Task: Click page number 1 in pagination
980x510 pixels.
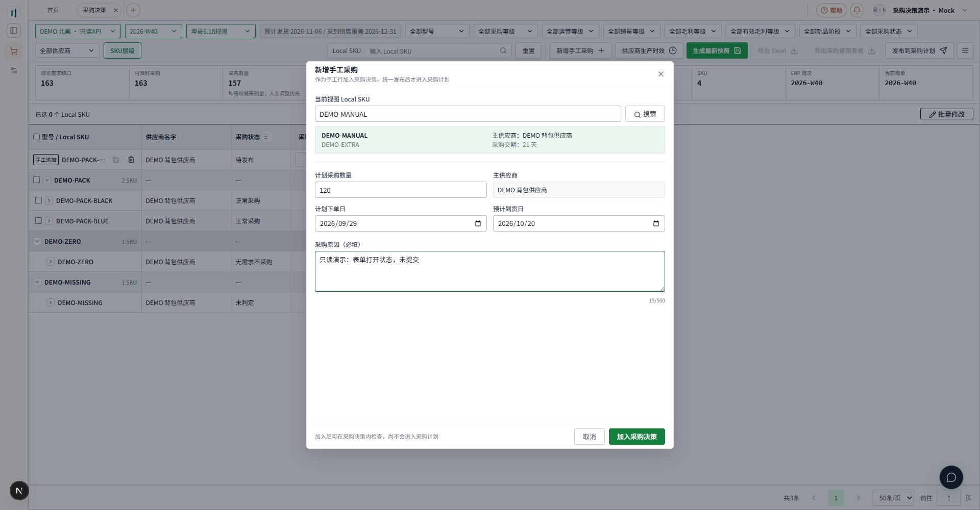Action: coord(836,498)
